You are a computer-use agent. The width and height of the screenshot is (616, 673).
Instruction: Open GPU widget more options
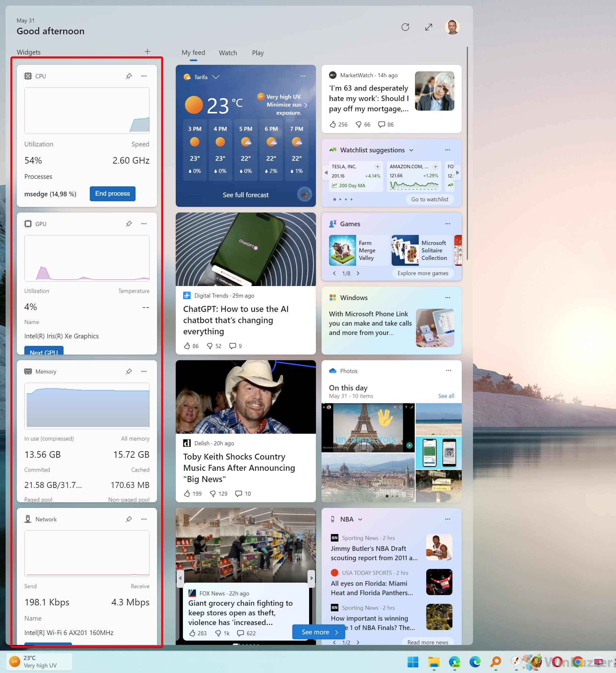click(x=144, y=224)
